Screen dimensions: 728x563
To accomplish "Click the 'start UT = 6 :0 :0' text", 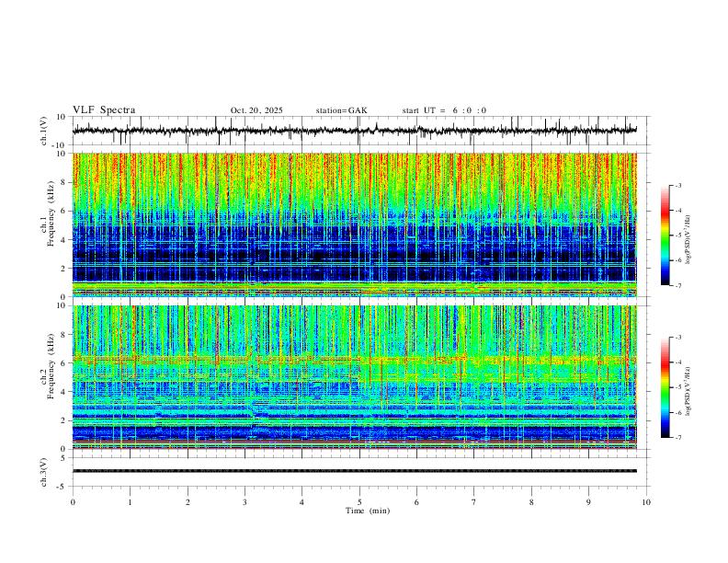I will click(x=444, y=110).
